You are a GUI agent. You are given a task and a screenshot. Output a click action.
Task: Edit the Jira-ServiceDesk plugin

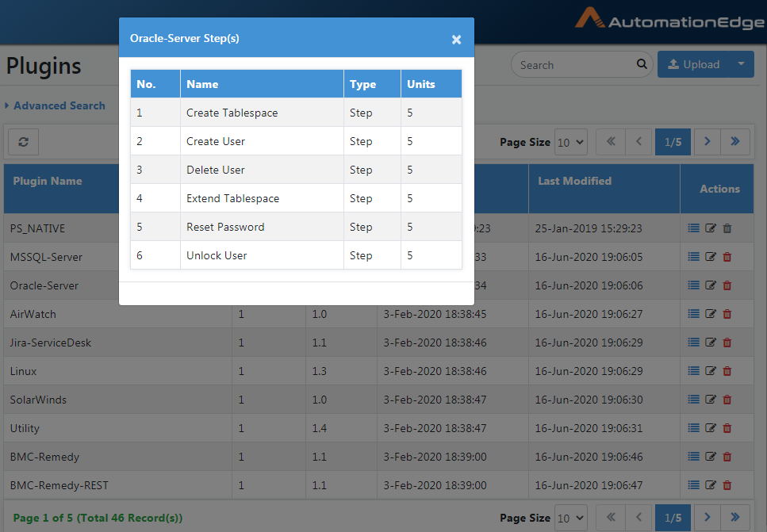point(710,343)
